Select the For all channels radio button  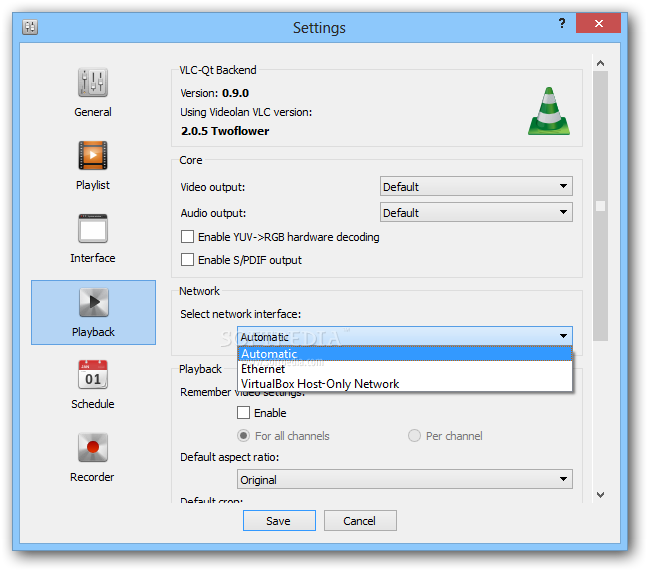click(243, 435)
